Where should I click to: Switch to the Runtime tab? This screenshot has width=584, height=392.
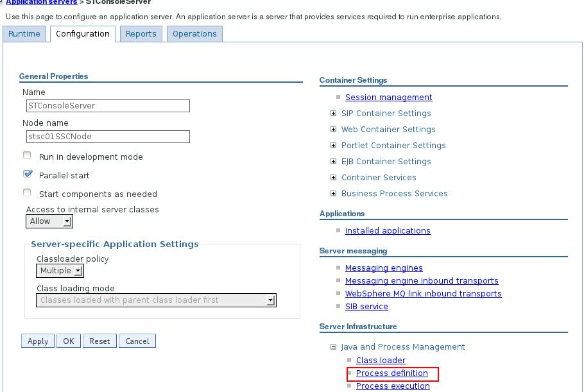[x=24, y=34]
